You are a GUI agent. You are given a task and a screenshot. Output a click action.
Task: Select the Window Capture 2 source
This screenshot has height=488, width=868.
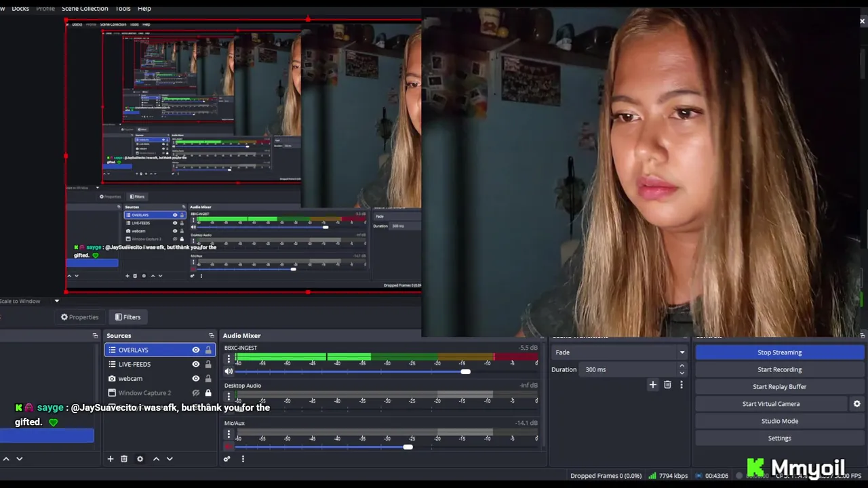coord(160,392)
